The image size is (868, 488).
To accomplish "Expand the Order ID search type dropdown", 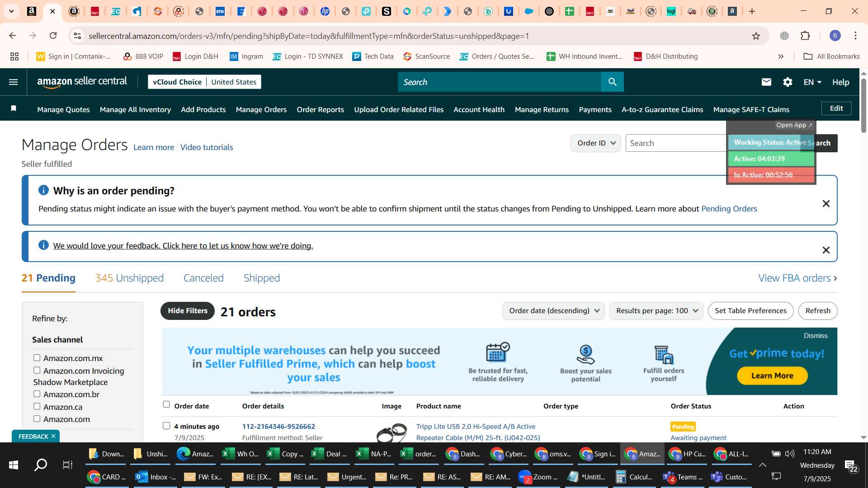I will 595,143.
